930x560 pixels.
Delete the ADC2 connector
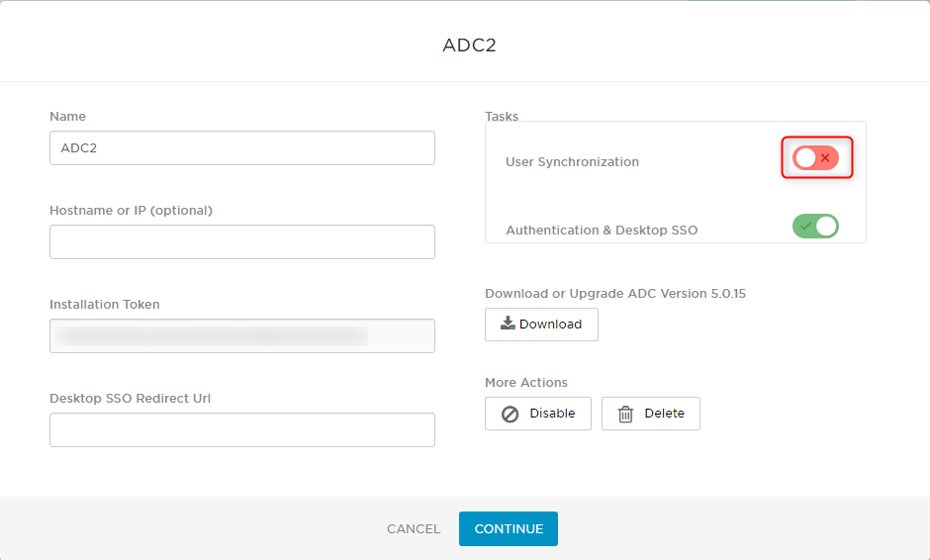click(651, 414)
